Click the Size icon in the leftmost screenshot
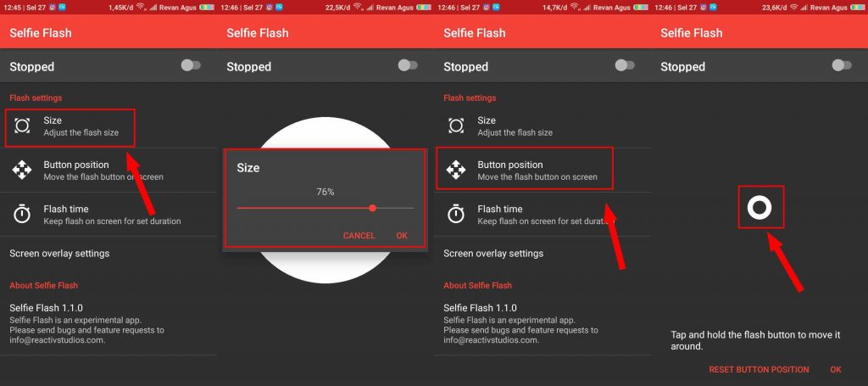 pos(22,126)
